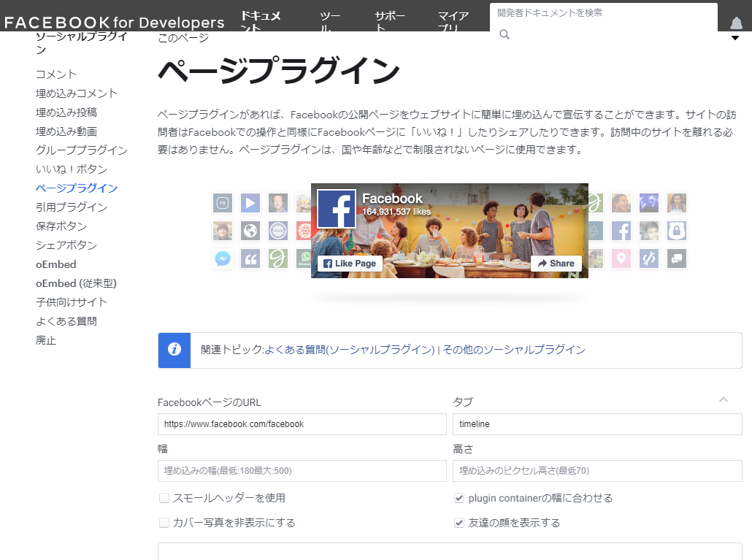Viewport: 752px width, 560px height.
Task: Enable the small header checkbox
Action: pos(164,498)
